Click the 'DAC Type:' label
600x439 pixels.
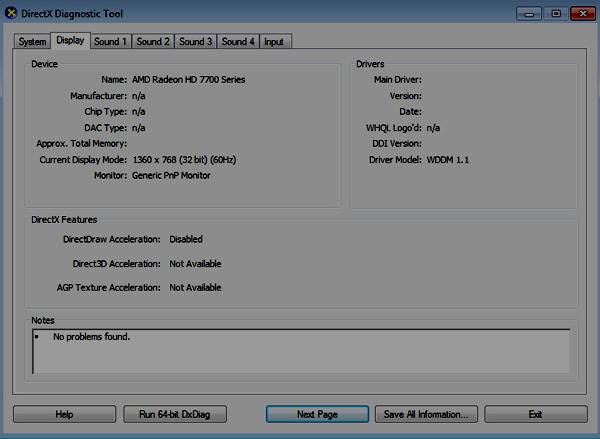point(106,128)
